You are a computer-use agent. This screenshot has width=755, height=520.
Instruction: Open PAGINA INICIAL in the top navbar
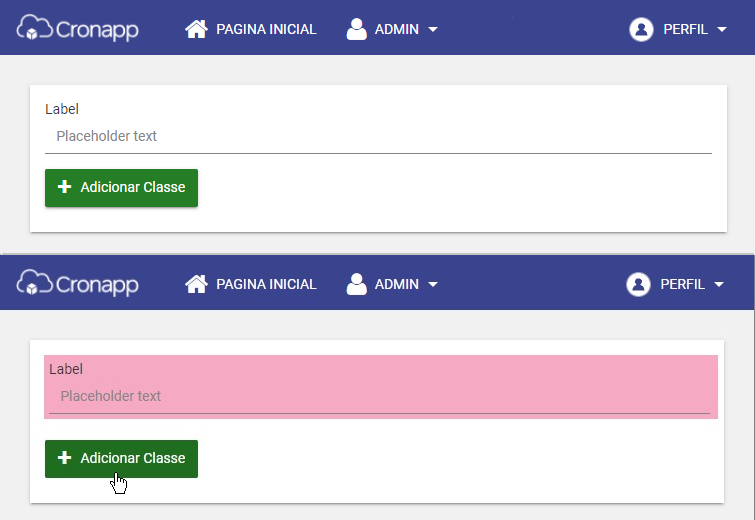tap(266, 29)
